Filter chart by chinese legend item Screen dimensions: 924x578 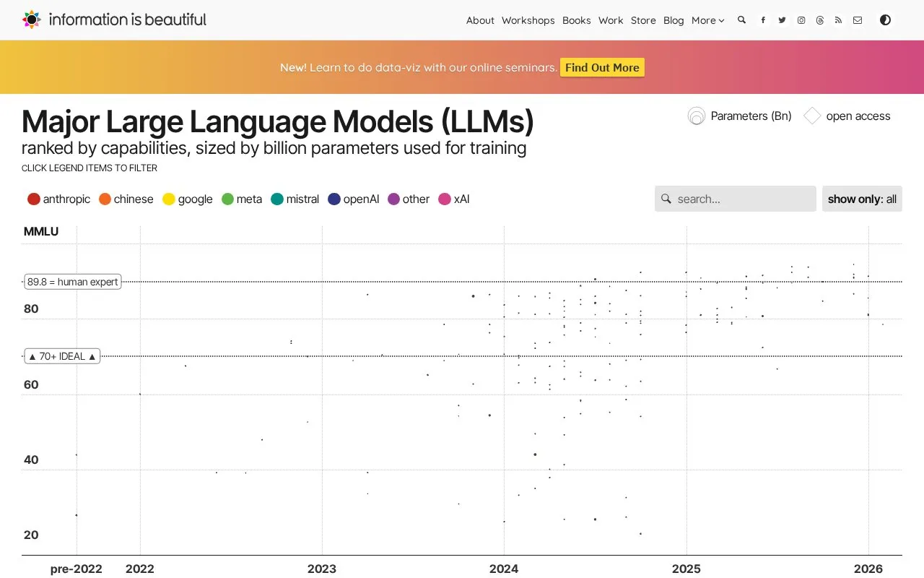[126, 199]
